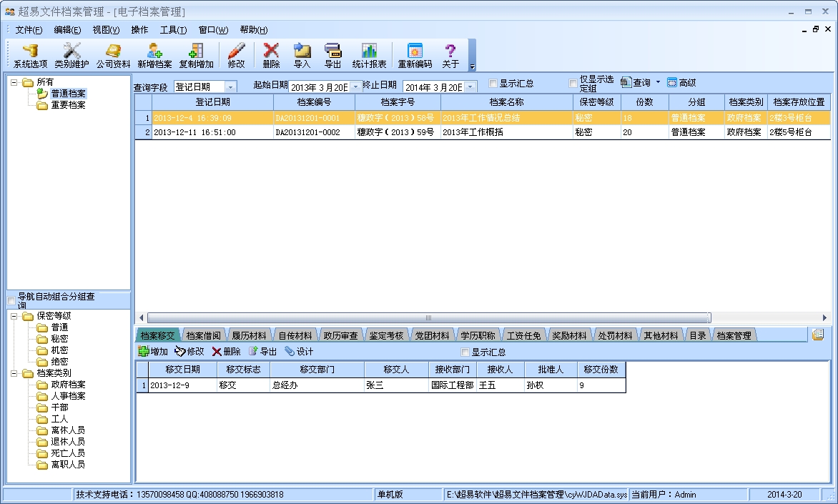Click 接收部门 column header
Image resolution: width=838 pixels, height=504 pixels.
point(452,370)
